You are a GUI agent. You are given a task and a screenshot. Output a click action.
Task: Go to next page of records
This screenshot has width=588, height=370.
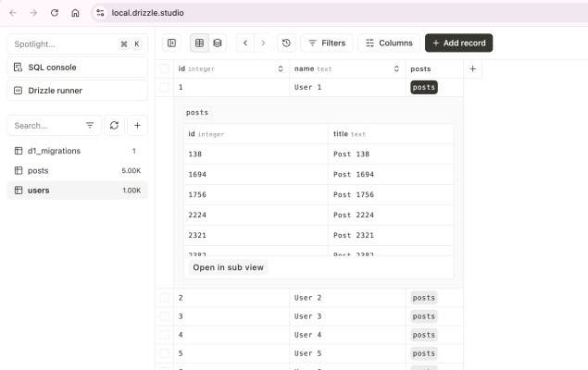263,43
